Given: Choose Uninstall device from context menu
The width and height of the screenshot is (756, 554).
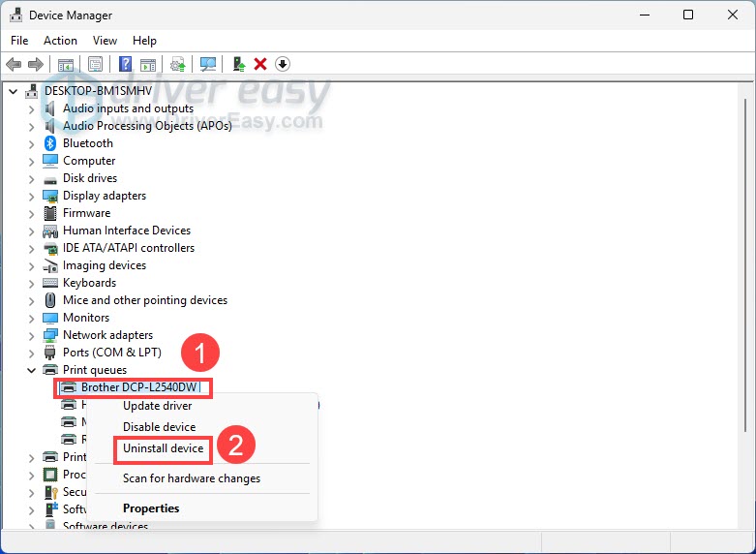Looking at the screenshot, I should 163,448.
